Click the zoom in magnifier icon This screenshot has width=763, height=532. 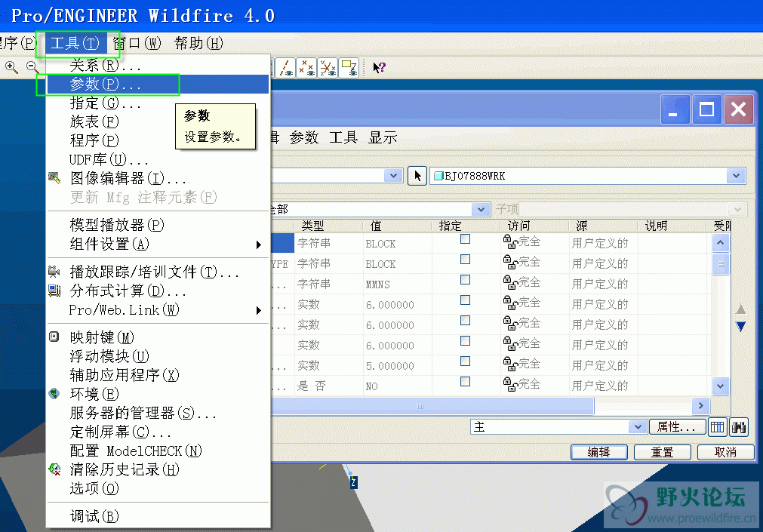tap(11, 67)
